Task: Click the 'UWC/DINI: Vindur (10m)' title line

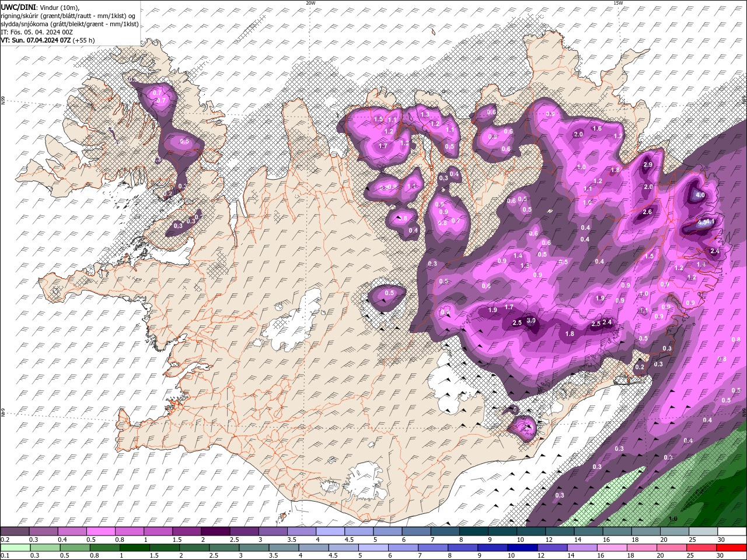Action: point(40,7)
